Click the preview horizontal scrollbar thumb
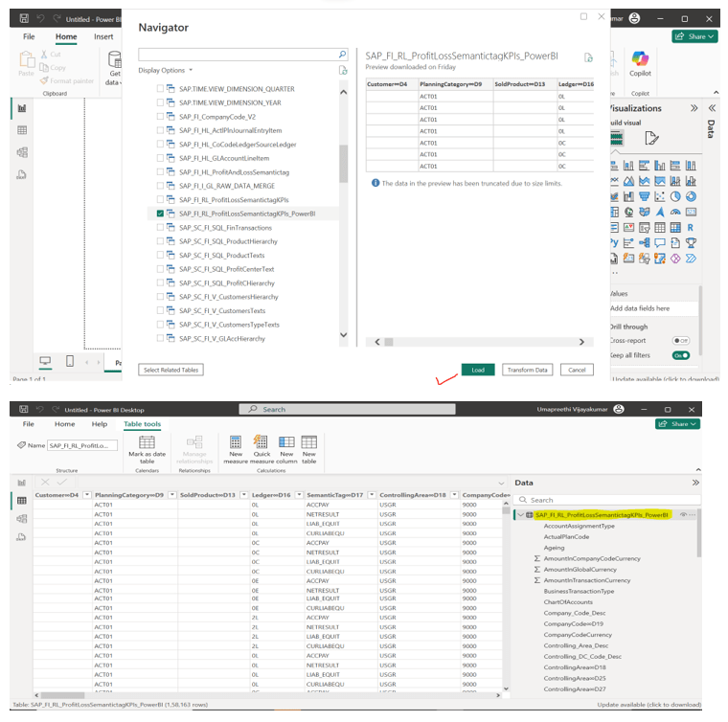This screenshot has height=722, width=728. [389, 342]
